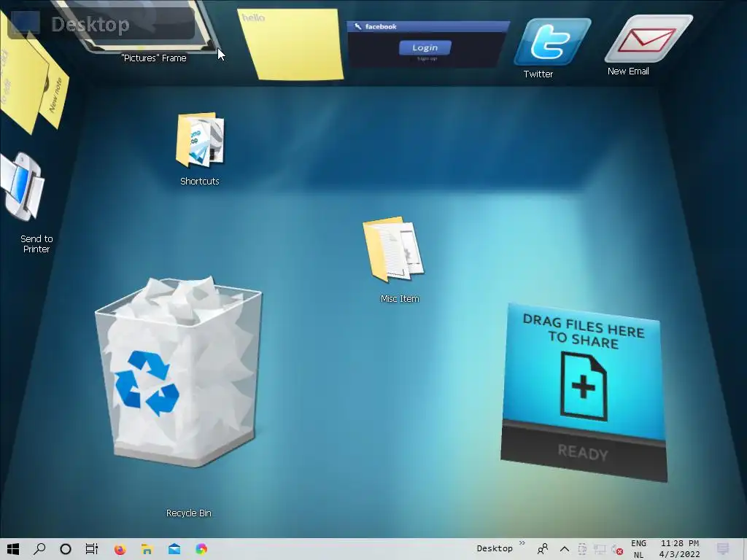Screen dimensions: 747x560
Task: Click the New Email label text
Action: click(x=628, y=71)
